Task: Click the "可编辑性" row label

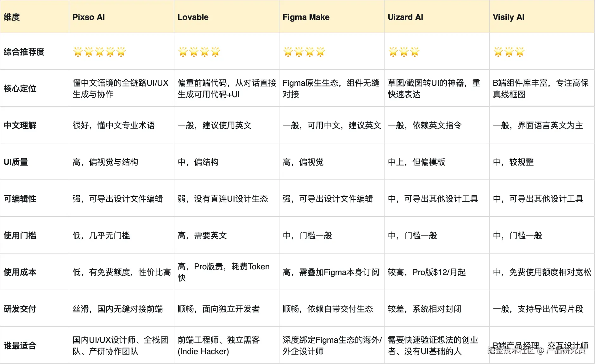Action: click(34, 198)
